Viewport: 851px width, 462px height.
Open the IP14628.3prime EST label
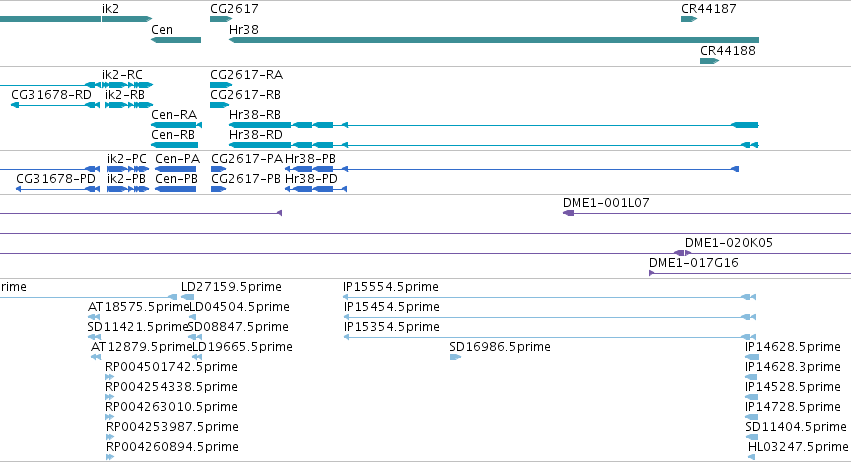tap(793, 367)
